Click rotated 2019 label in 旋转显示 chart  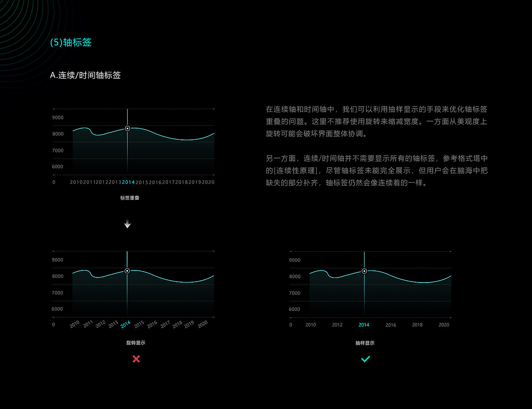click(189, 324)
